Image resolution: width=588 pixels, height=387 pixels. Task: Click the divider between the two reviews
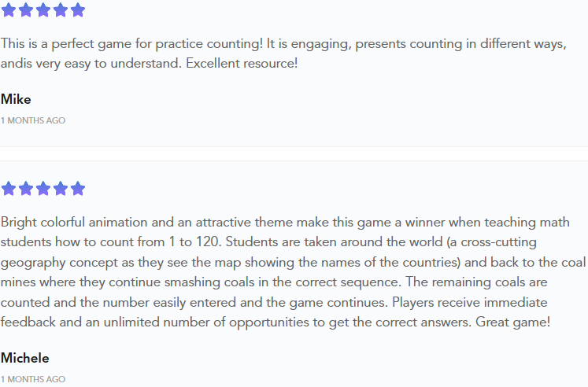[294, 153]
